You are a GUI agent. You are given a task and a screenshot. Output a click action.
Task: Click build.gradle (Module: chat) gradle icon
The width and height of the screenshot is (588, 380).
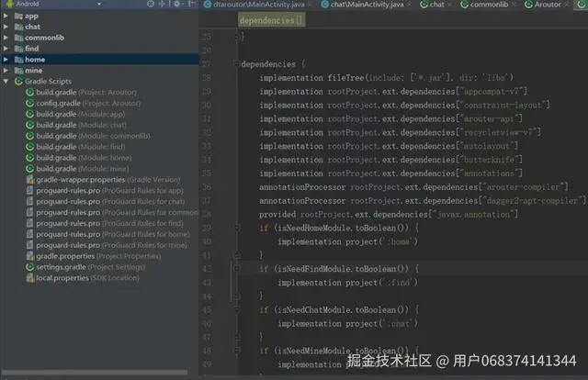(x=30, y=125)
